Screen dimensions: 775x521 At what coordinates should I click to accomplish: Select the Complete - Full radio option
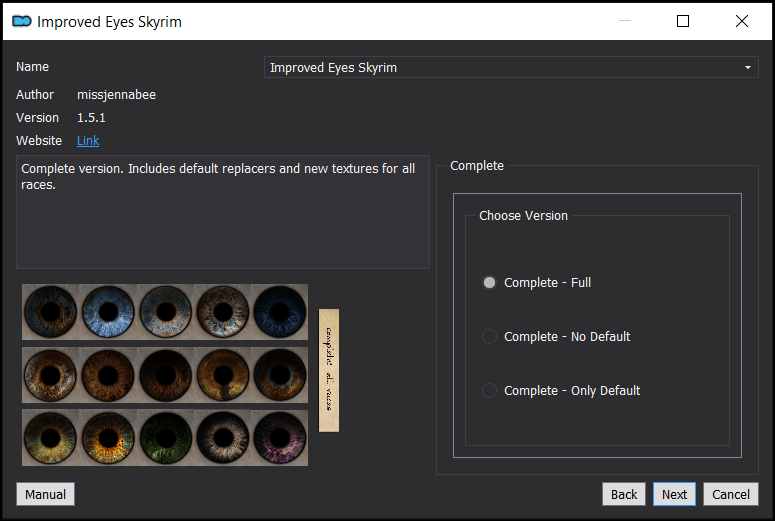537,283
